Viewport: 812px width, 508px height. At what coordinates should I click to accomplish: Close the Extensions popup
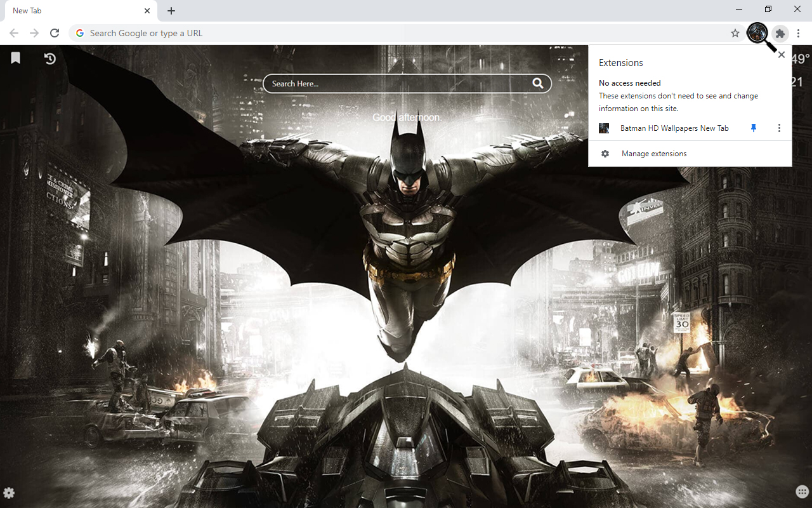pyautogui.click(x=782, y=55)
